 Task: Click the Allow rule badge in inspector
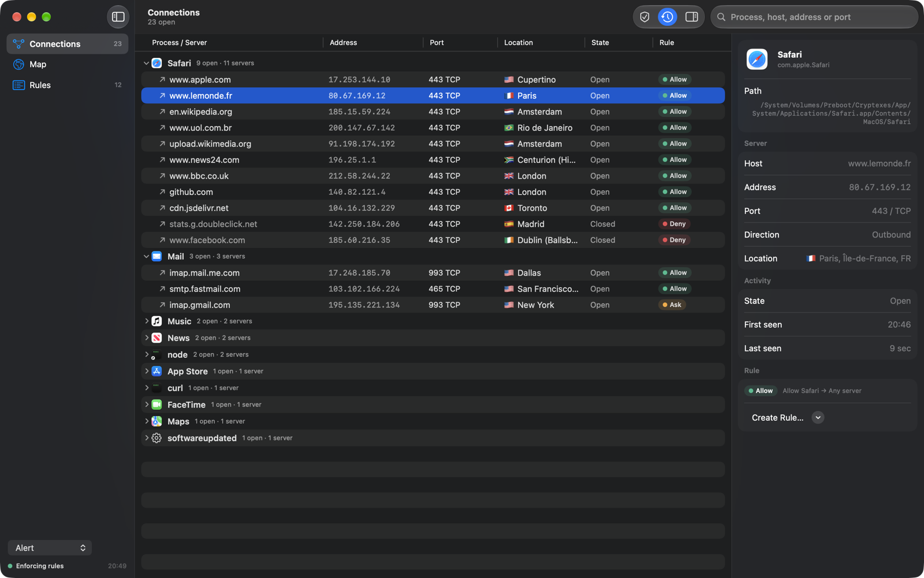(761, 391)
